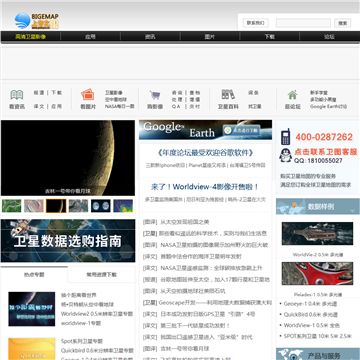
Task: Open the 谷歌地图延伸至太空 article
Action: click(x=215, y=279)
